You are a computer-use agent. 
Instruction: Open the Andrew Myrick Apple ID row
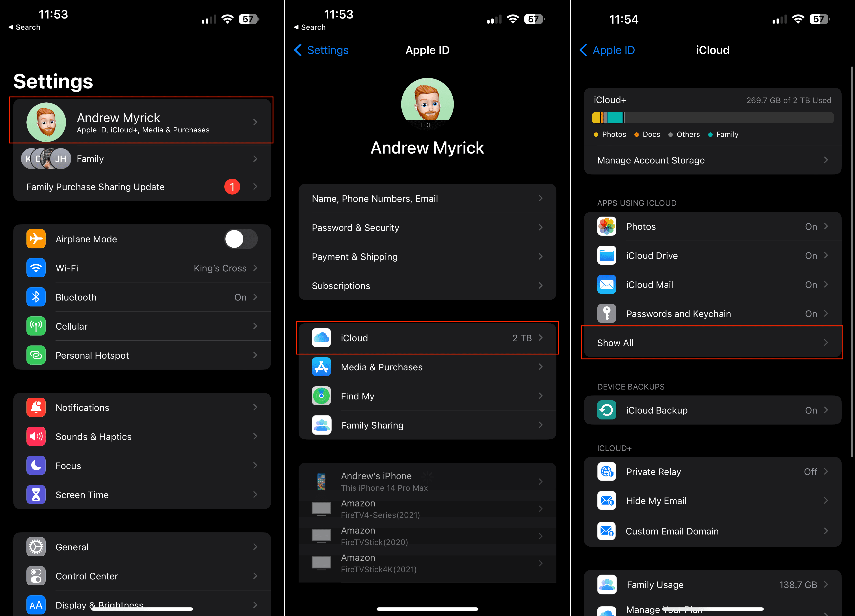[142, 122]
